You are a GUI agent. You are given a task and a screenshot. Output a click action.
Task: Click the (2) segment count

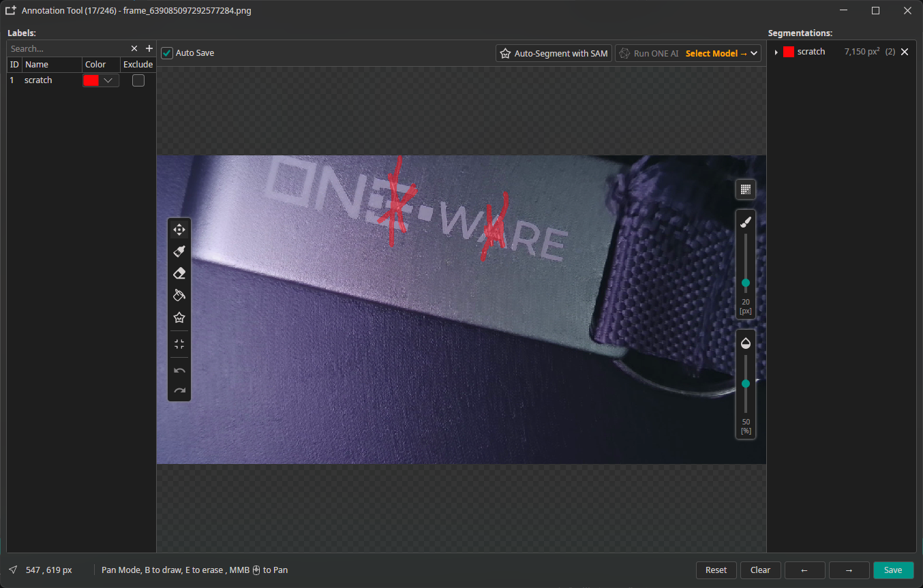(890, 52)
